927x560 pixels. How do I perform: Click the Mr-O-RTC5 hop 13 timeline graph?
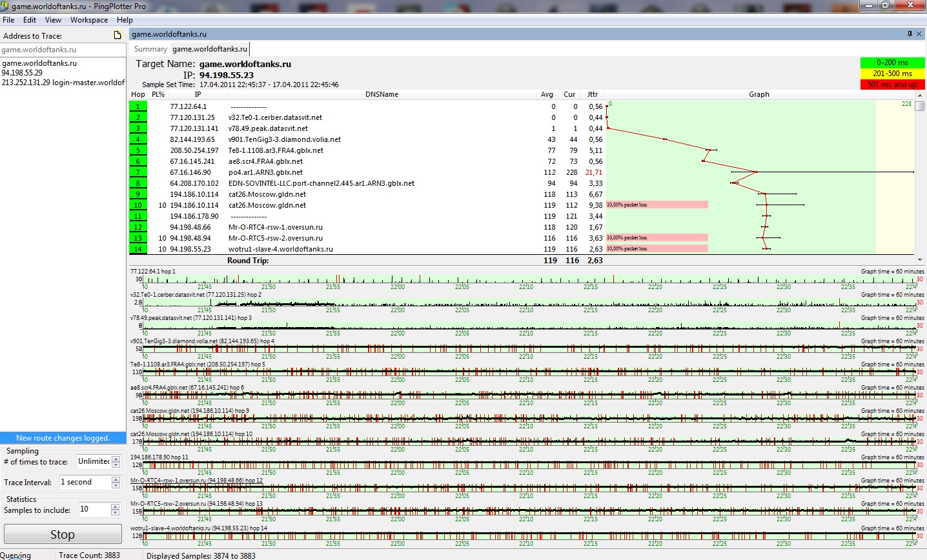[x=529, y=512]
